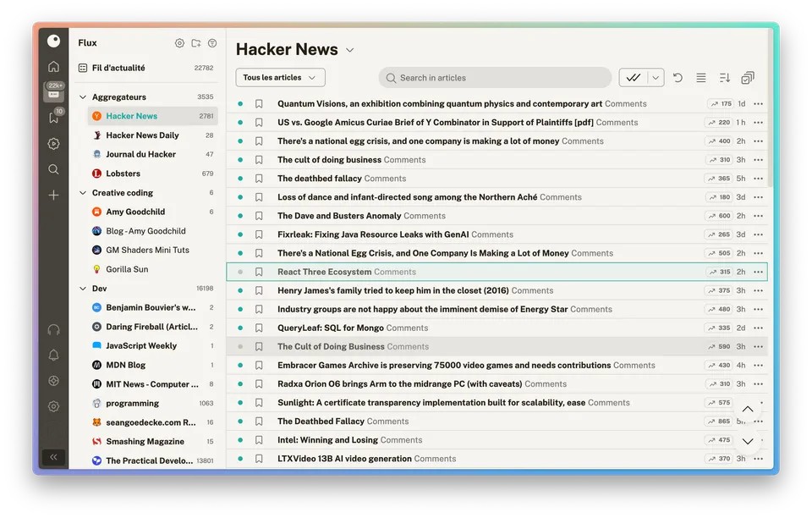Bookmark the "React Three Ecosystem" article
This screenshot has height=518, width=812.
point(259,272)
